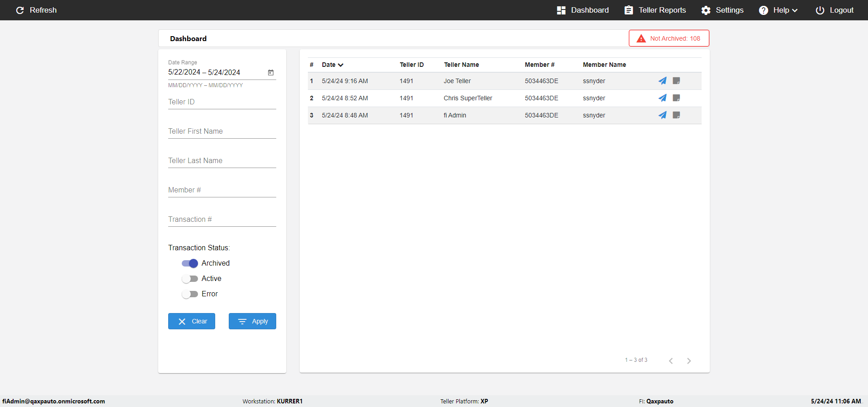Focus the Teller Last Name field
This screenshot has height=407, width=868.
(222, 161)
